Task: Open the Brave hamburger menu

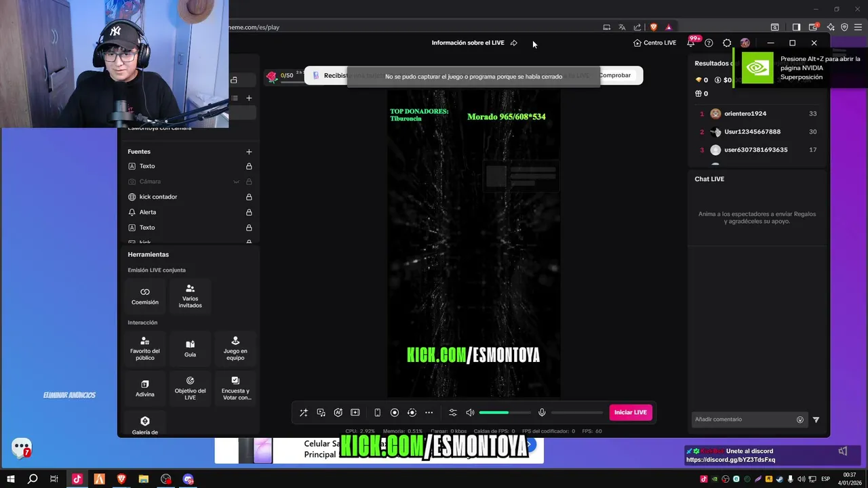Action: 858,27
